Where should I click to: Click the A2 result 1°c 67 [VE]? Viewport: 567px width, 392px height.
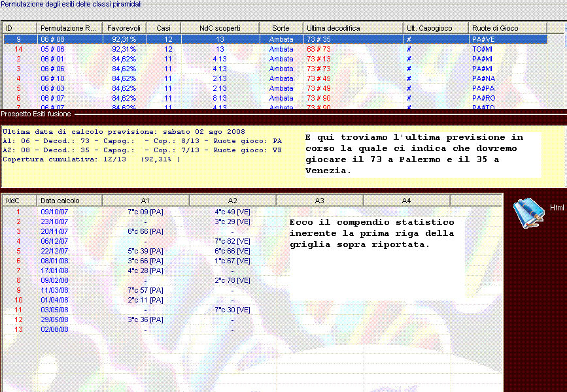click(x=233, y=261)
